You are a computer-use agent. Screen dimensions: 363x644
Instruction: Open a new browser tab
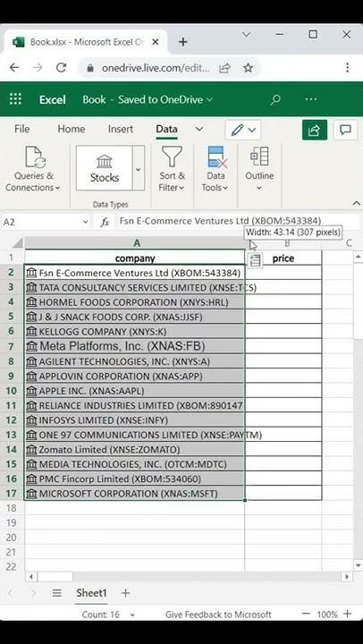(x=183, y=42)
